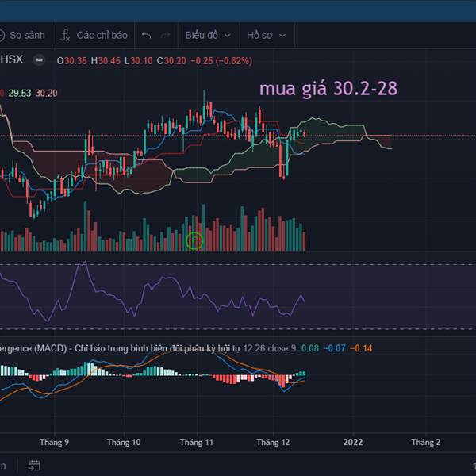Click Tháng 2 on the time axis
Screen dimensions: 476x476
pos(425,442)
